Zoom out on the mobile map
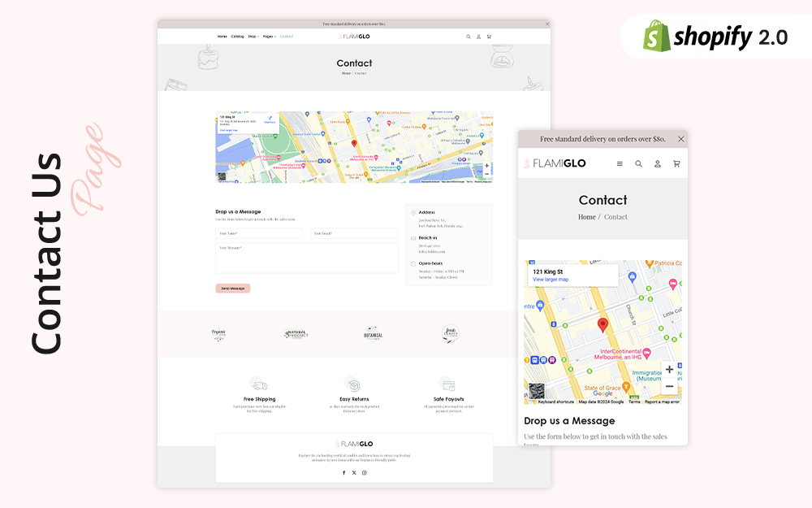 669,386
